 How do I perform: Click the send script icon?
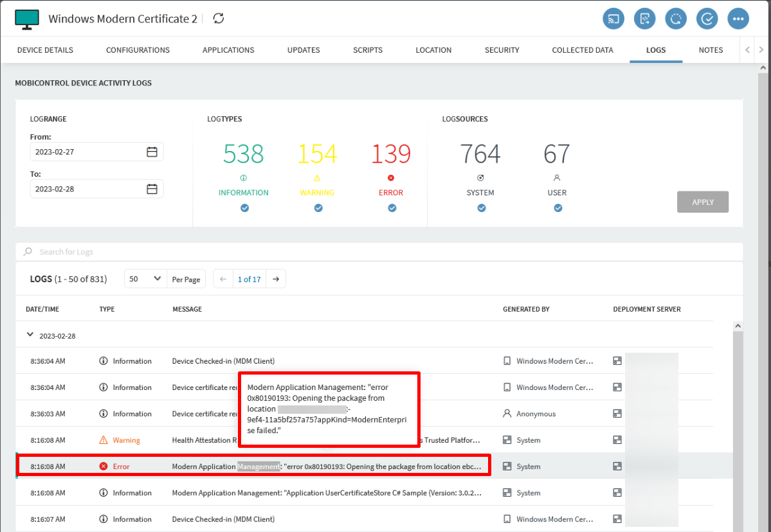(644, 19)
